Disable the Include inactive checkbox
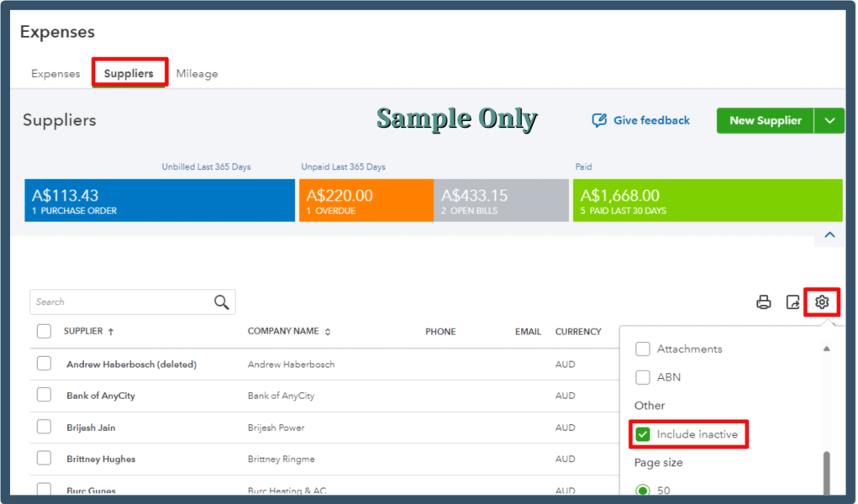Screen dimensions: 858x504 tap(643, 434)
